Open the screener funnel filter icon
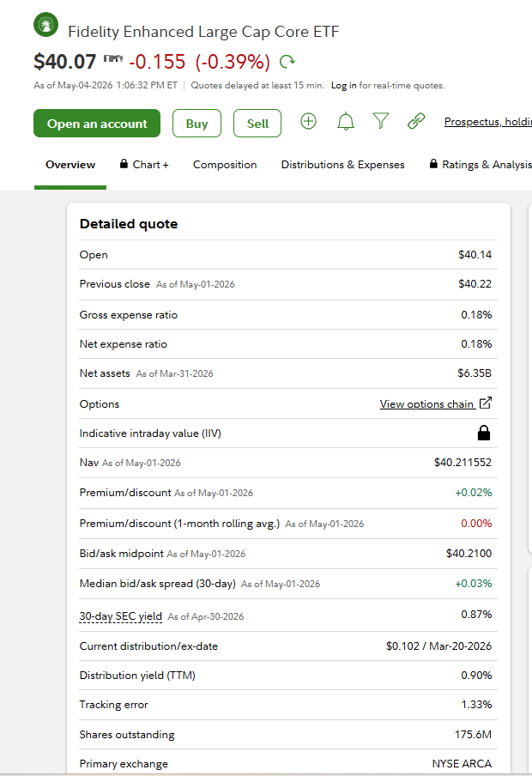Screen dimensions: 532x776 (381, 121)
